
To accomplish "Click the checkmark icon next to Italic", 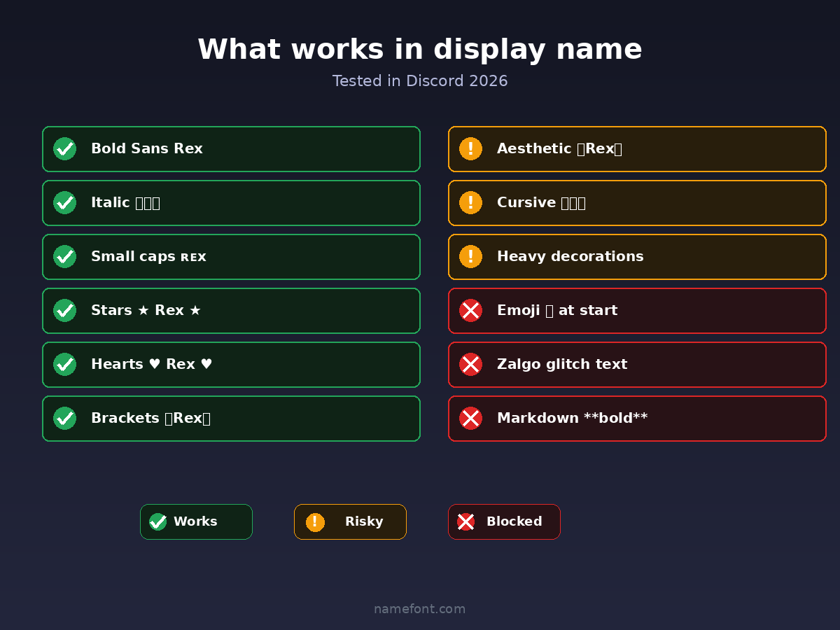I will (x=64, y=203).
